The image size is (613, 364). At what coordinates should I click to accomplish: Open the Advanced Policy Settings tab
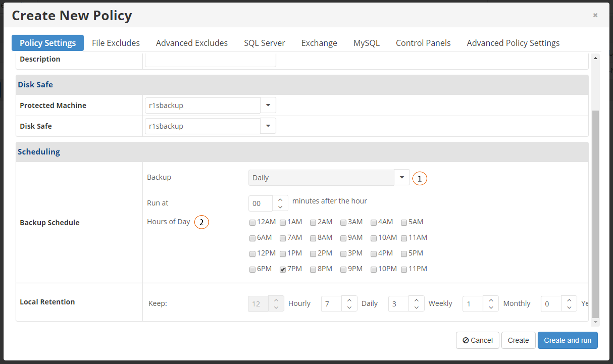click(x=513, y=43)
